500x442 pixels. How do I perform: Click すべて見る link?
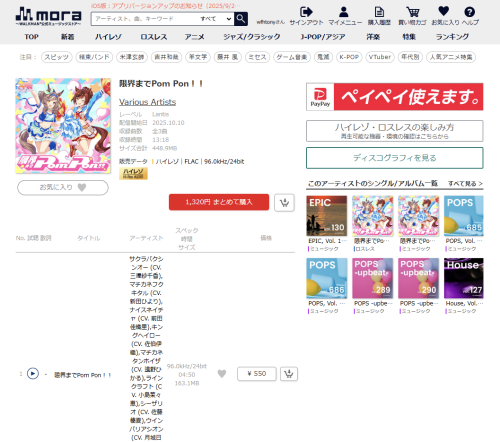tap(465, 183)
